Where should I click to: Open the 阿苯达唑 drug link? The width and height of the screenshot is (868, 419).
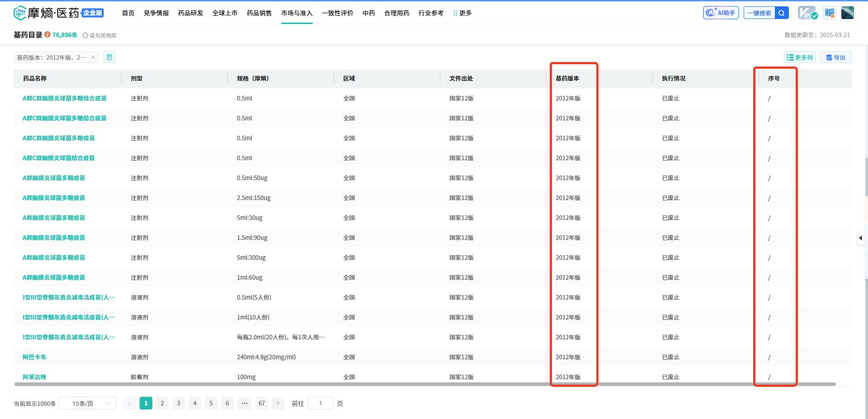34,377
